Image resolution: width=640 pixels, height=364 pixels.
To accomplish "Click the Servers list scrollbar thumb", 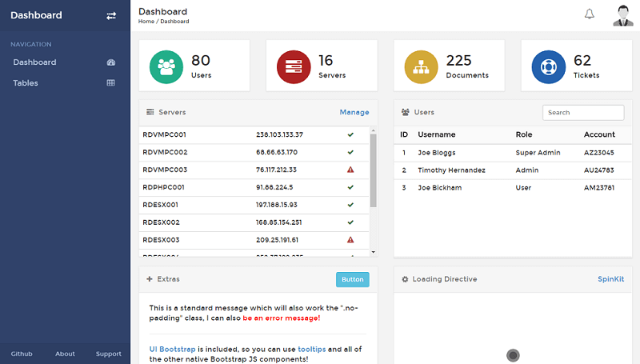I will tap(373, 170).
